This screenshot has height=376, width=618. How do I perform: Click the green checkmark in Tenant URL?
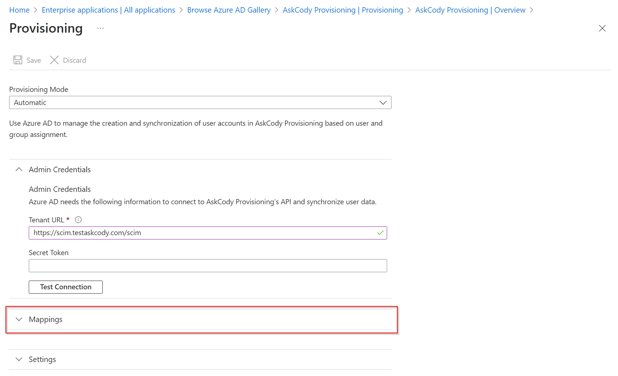coord(380,233)
